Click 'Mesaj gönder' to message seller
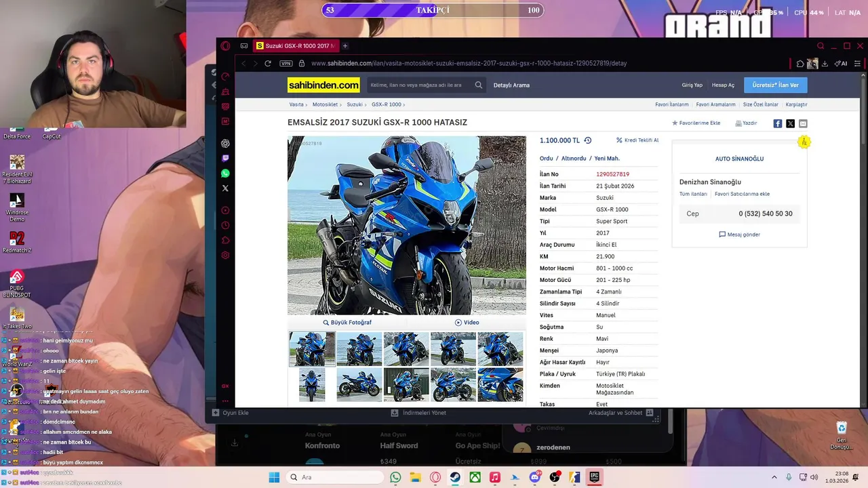The height and width of the screenshot is (488, 868). 739,235
